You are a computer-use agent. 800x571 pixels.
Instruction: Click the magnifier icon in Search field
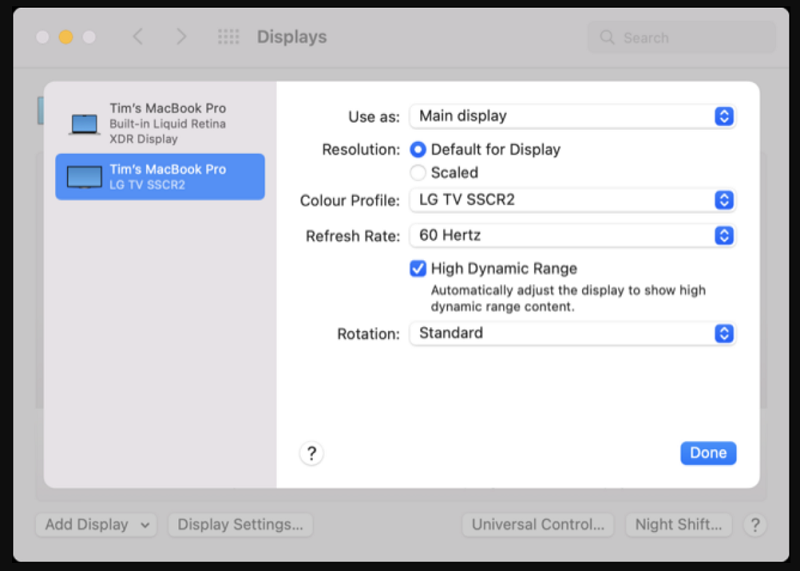607,37
